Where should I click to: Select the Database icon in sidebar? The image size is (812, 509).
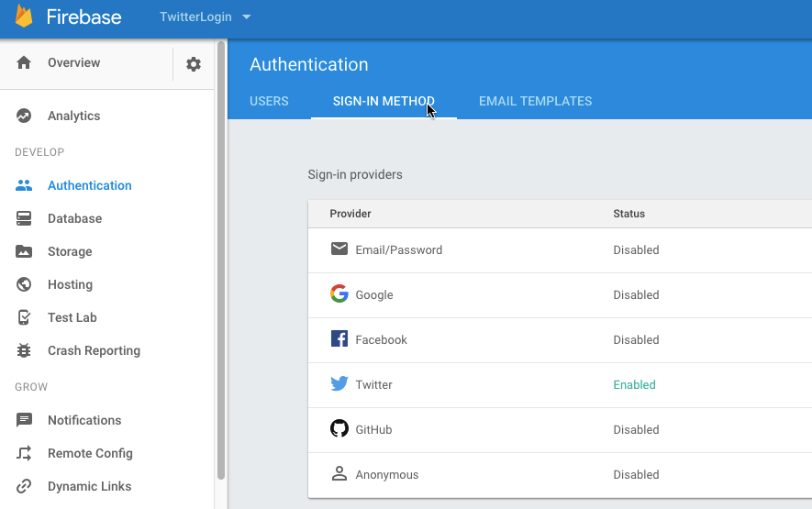click(25, 218)
